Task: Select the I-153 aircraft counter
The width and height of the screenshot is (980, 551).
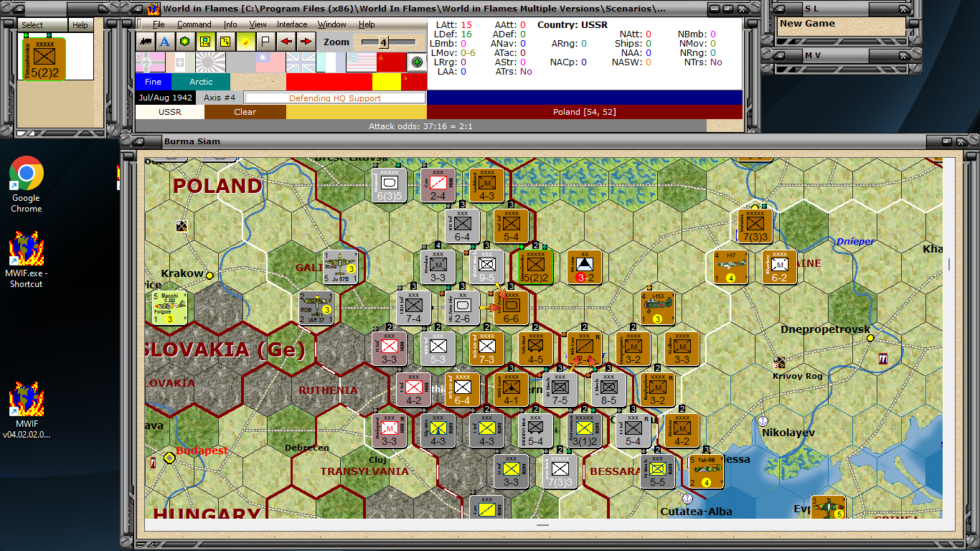Action: (657, 307)
